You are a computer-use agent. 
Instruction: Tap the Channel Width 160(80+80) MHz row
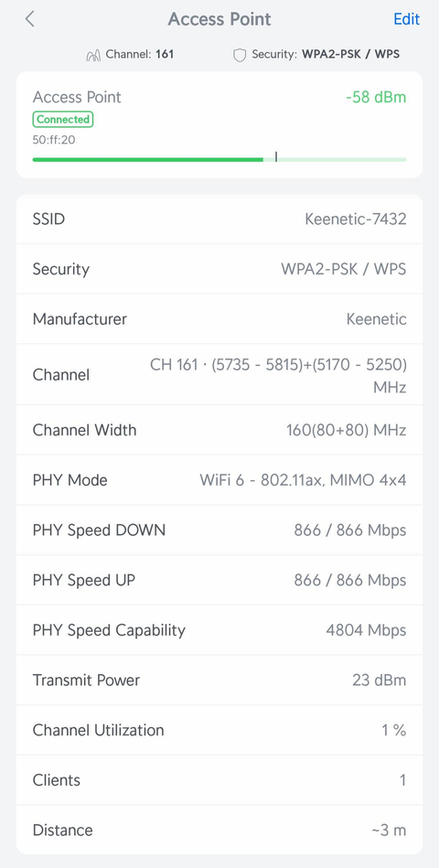point(219,430)
